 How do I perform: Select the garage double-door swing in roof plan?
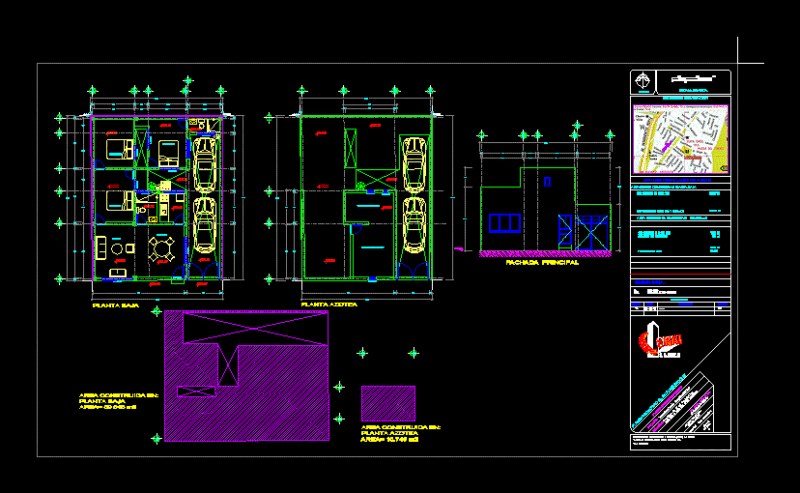coord(414,269)
